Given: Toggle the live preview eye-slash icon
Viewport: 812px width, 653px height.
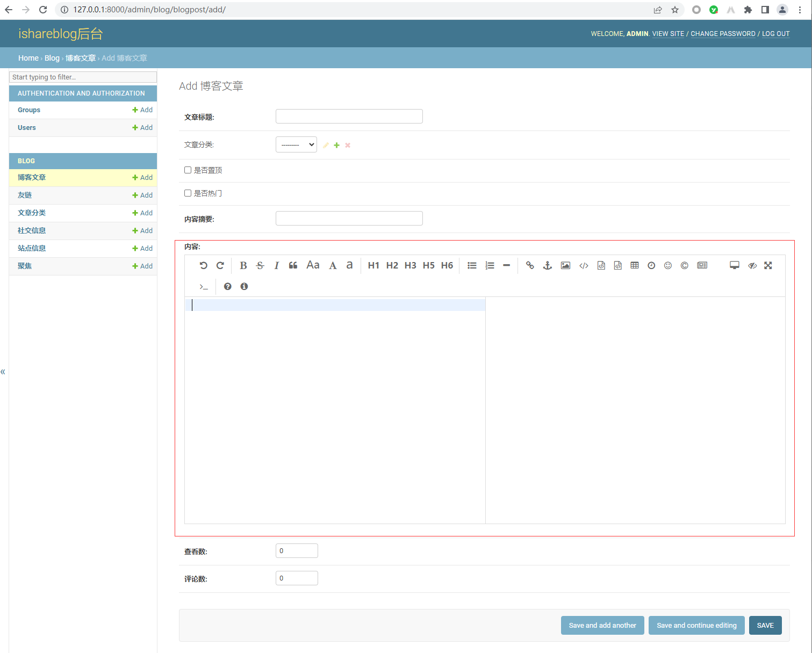Looking at the screenshot, I should point(752,265).
